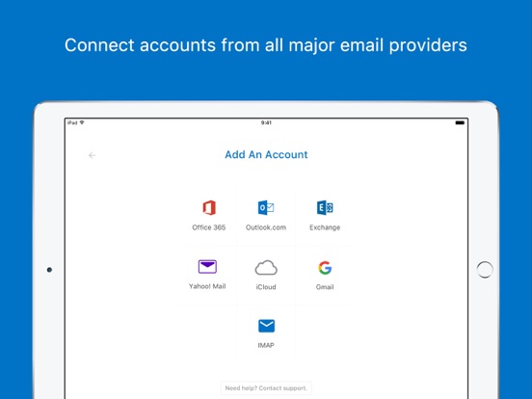Click the Need help? Contact support link
532x399 pixels.
(x=266, y=388)
